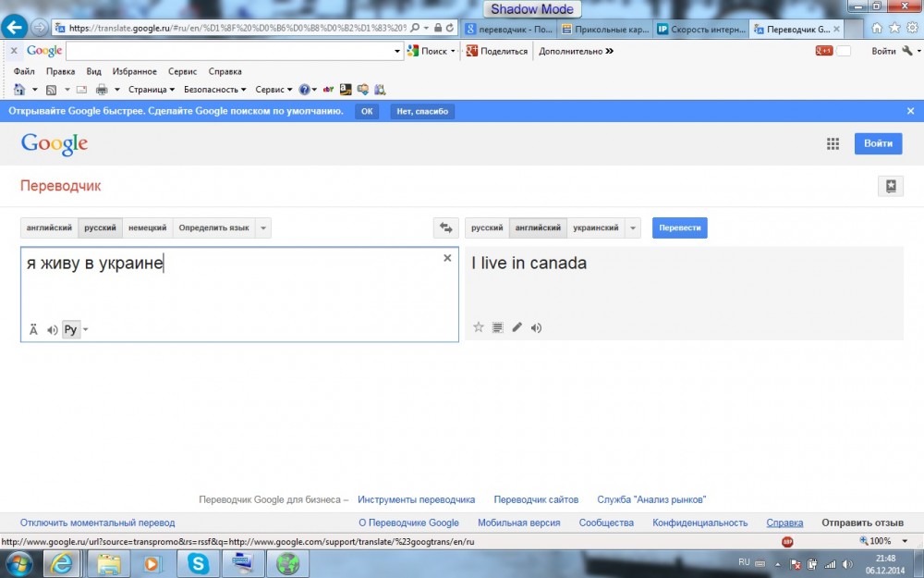Expand Дополнительно chevron in Google toolbar
924x578 pixels.
click(609, 51)
